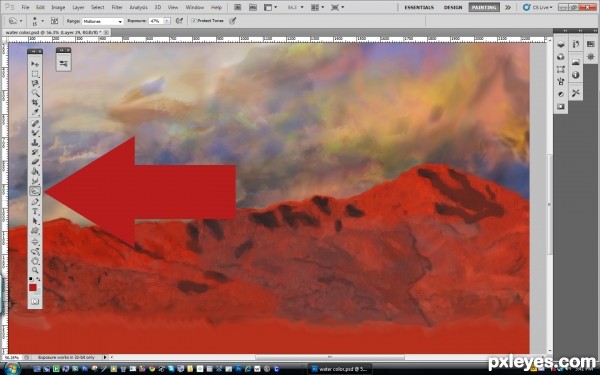
Task: Open the Masks panel icon
Action: click(561, 106)
